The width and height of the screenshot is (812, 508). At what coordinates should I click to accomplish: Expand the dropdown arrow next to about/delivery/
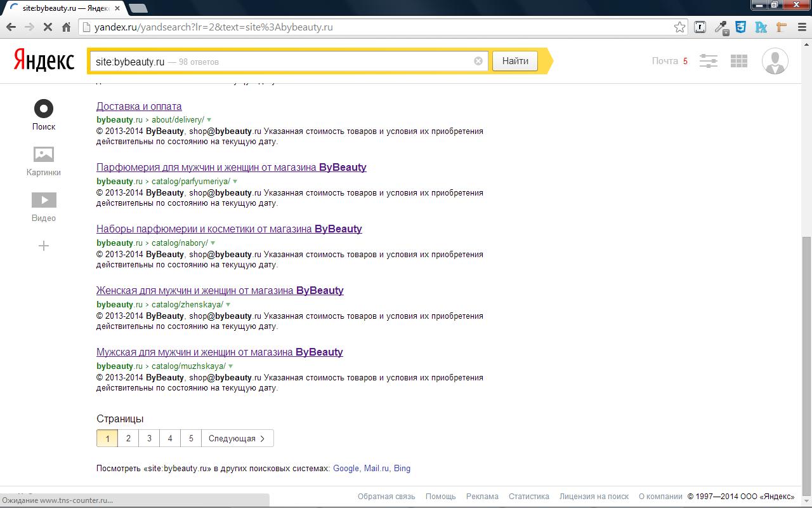[209, 120]
